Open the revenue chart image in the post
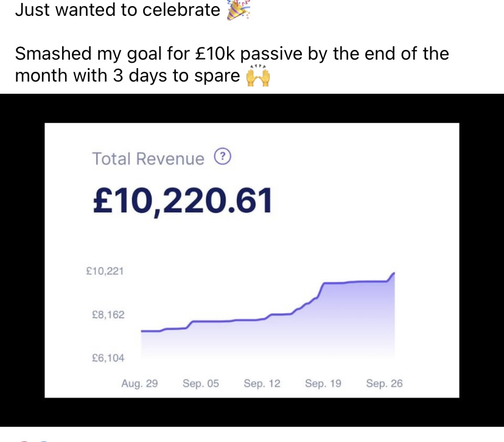Screen dimensions: 504x442 [x=252, y=260]
